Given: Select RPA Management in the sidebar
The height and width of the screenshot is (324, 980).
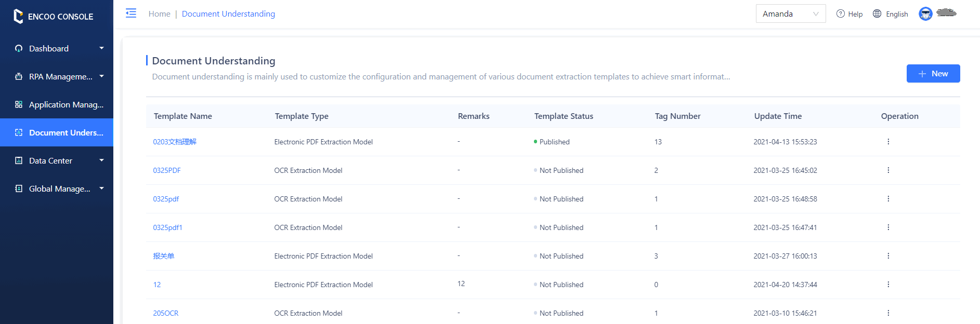Looking at the screenshot, I should pos(57,76).
